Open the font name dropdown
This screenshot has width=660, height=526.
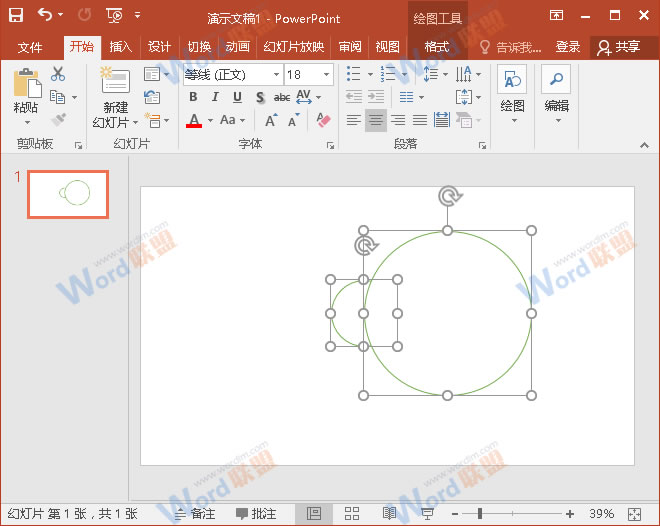tap(276, 75)
